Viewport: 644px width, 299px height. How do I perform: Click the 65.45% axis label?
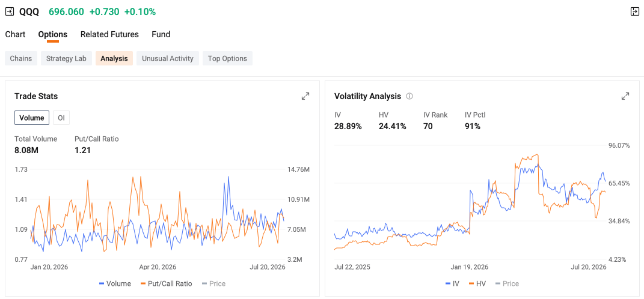pyautogui.click(x=619, y=183)
